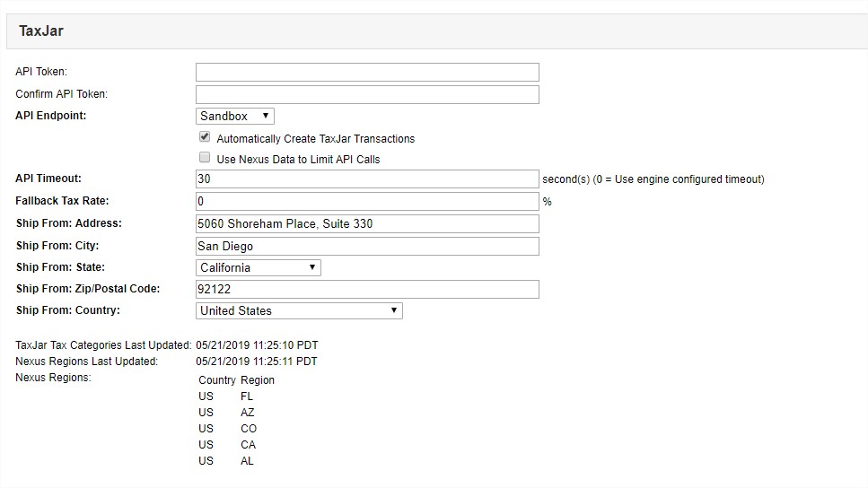Click the Nexus Regions Last Updated timestamp

coord(257,362)
